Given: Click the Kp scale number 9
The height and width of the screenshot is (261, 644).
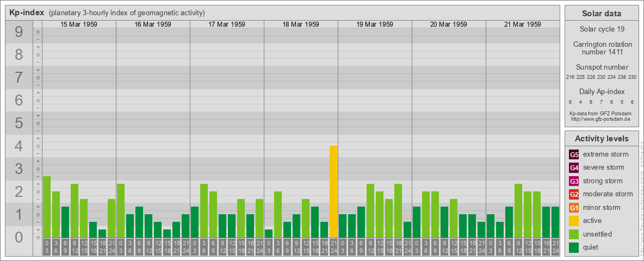Looking at the screenshot, I should coord(19,32).
